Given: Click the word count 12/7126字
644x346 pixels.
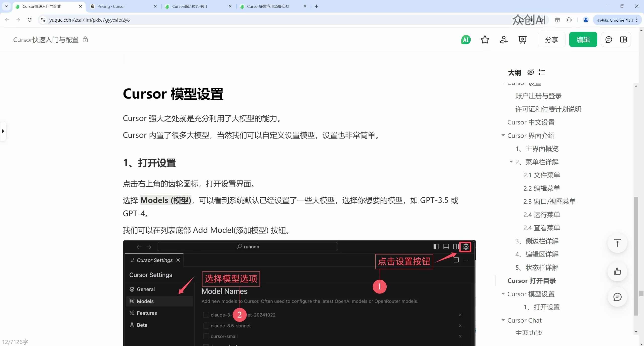Looking at the screenshot, I should tap(15, 342).
